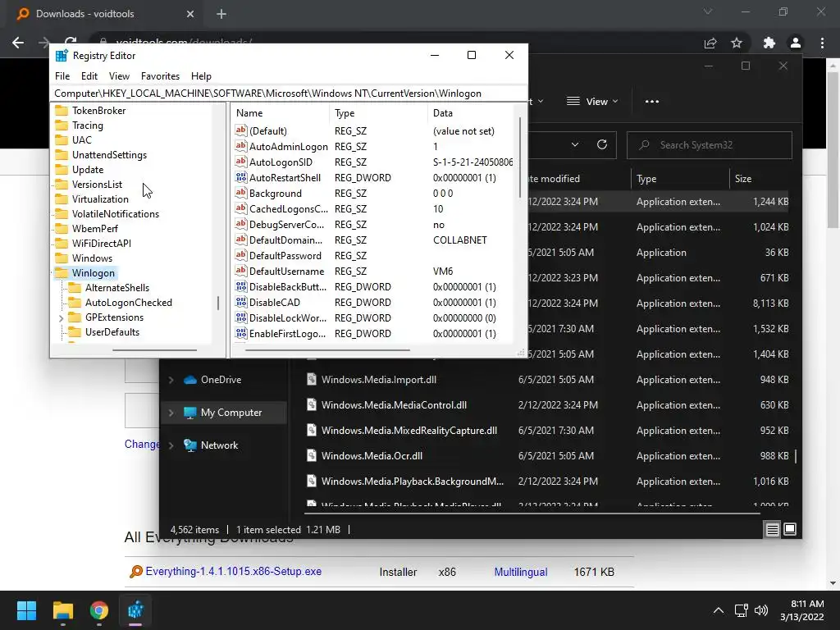Click the registry tree horizontal scrollbar
This screenshot has width=840, height=630.
154,350
